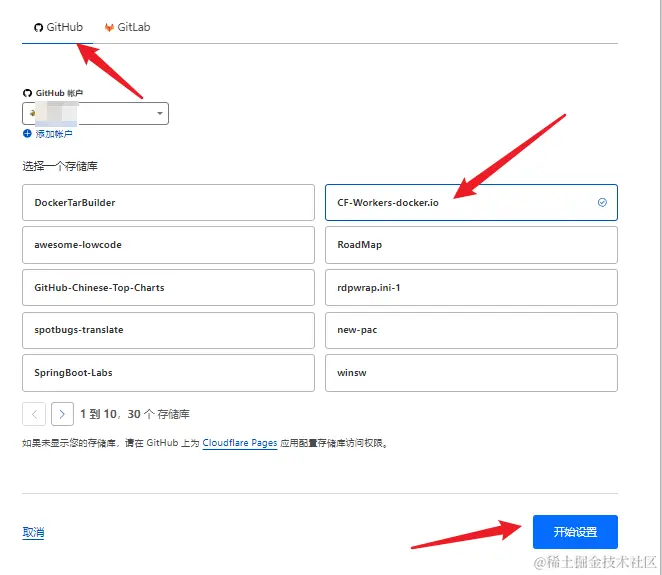Select the rdpwrap.ini-1 repository
Image resolution: width=662 pixels, height=575 pixels.
coord(471,288)
